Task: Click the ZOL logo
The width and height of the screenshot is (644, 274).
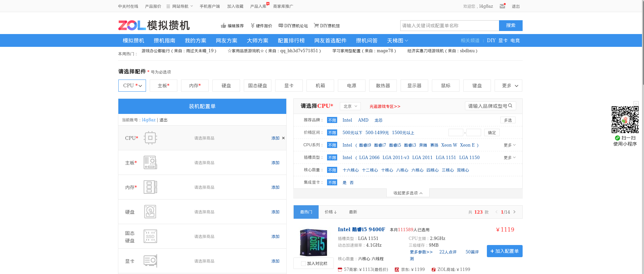Action: [x=132, y=25]
